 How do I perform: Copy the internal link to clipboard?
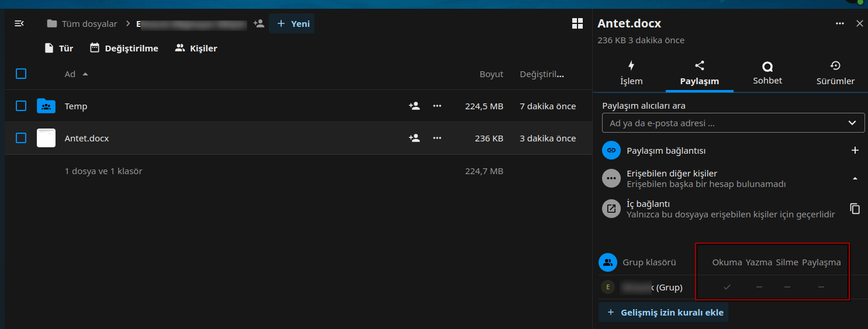[855, 209]
